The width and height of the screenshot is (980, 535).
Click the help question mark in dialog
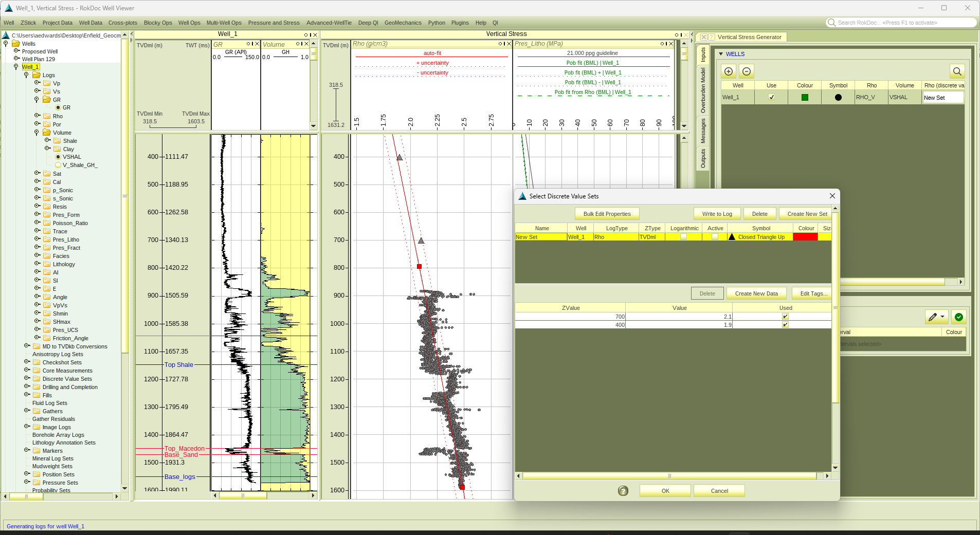(623, 491)
